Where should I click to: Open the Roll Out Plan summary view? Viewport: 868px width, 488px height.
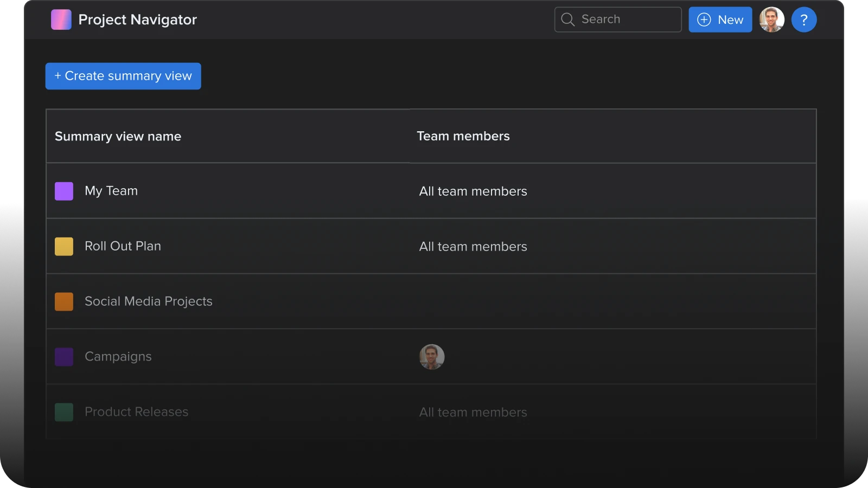123,246
